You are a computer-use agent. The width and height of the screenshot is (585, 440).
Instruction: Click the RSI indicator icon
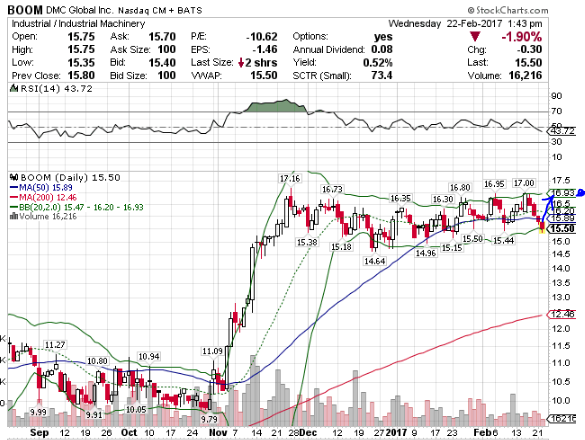(14, 88)
